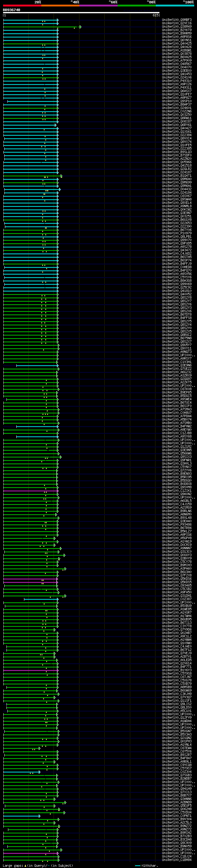Open hit UniRef100_Q9SP10
The image size is (197, 868).
pos(177,101)
